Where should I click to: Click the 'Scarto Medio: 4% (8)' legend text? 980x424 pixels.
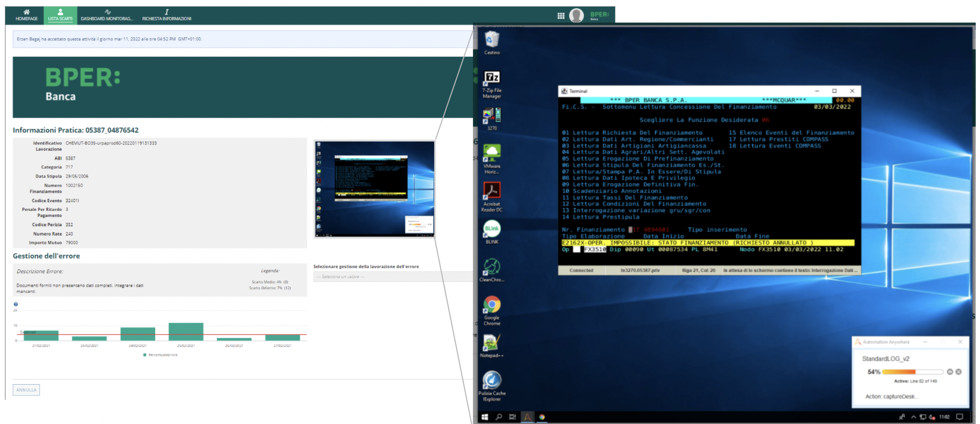[270, 282]
